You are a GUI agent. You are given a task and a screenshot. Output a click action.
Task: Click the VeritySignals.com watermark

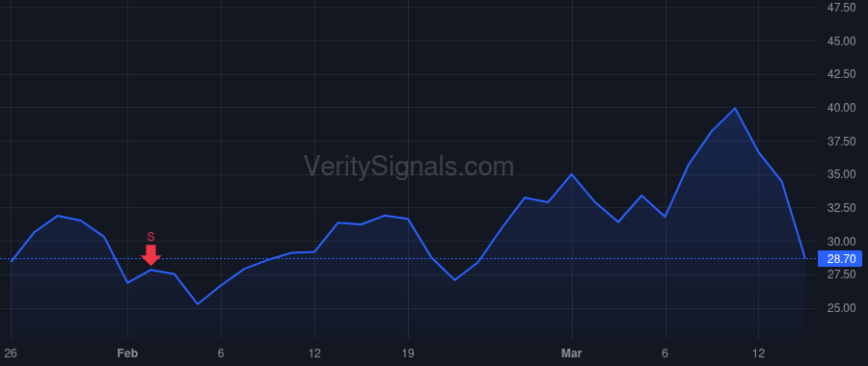[x=409, y=167]
